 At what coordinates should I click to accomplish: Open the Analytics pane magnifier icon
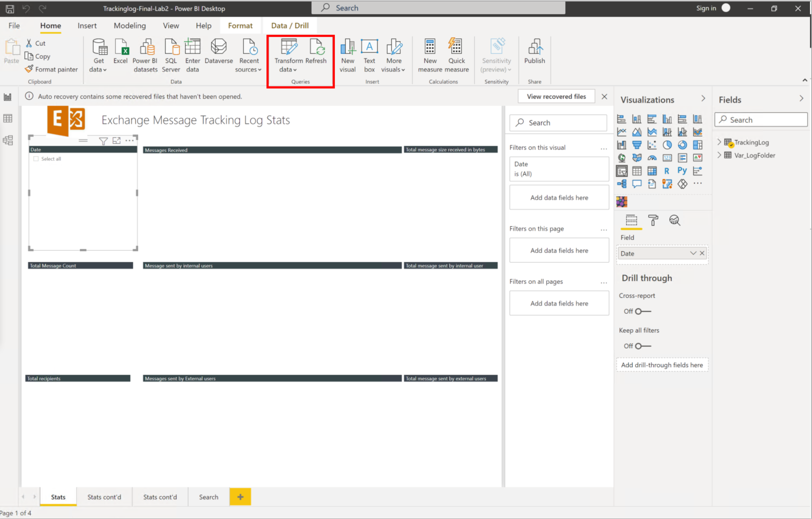(675, 220)
